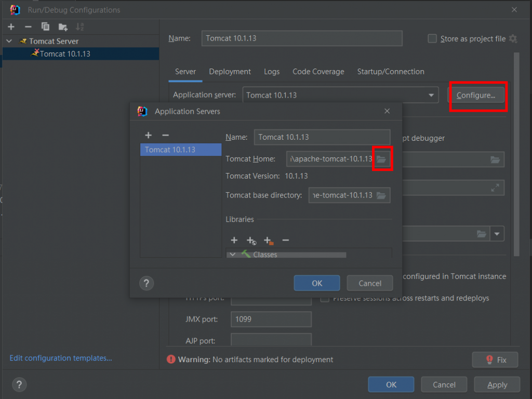Copy the selected run configuration
The height and width of the screenshot is (399, 532).
(45, 27)
